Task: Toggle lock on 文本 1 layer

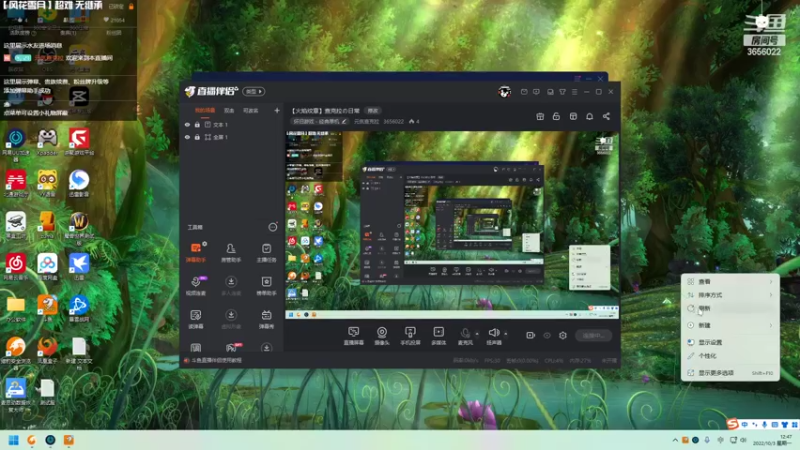Action: point(197,124)
